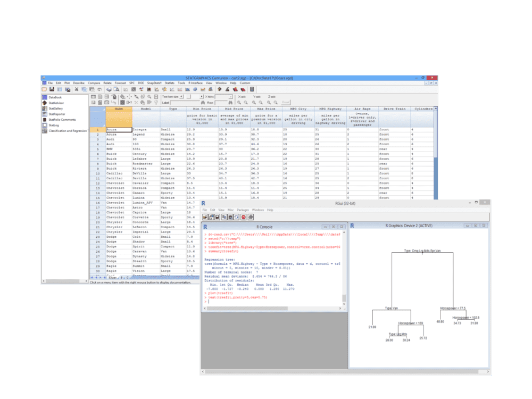
Task: Select the MPG Highway column header
Action: (x=327, y=109)
